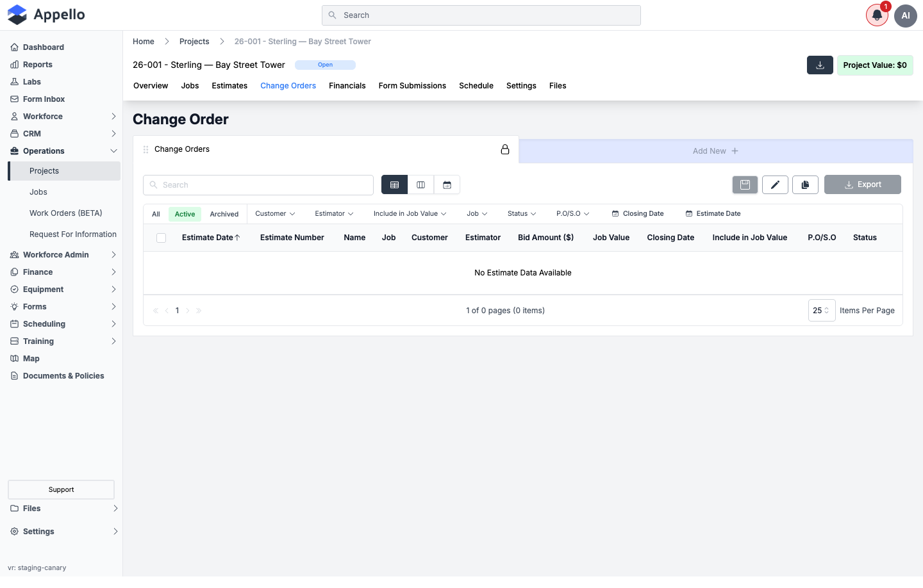Open the Job filter dropdown
This screenshot has width=923, height=588.
coord(477,214)
